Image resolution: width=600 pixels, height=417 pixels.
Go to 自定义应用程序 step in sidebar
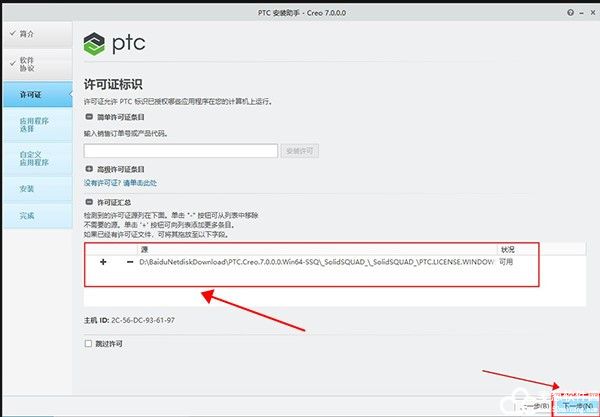tap(38, 158)
